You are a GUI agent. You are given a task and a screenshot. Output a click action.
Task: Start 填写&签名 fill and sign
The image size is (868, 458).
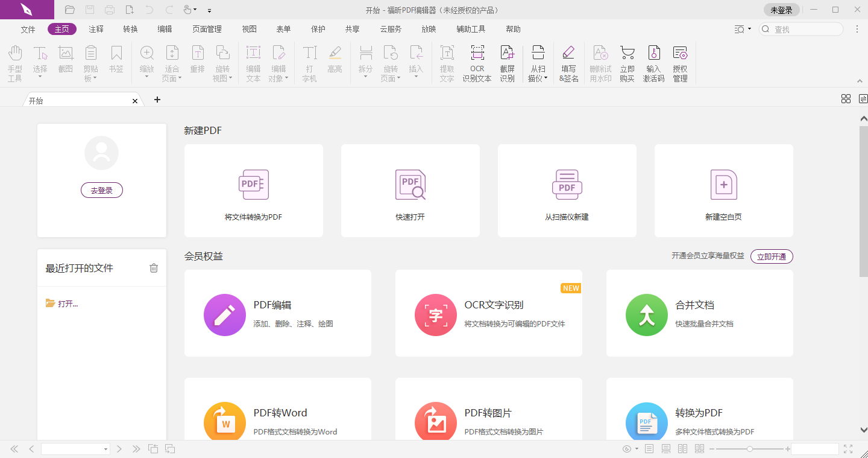pyautogui.click(x=568, y=60)
